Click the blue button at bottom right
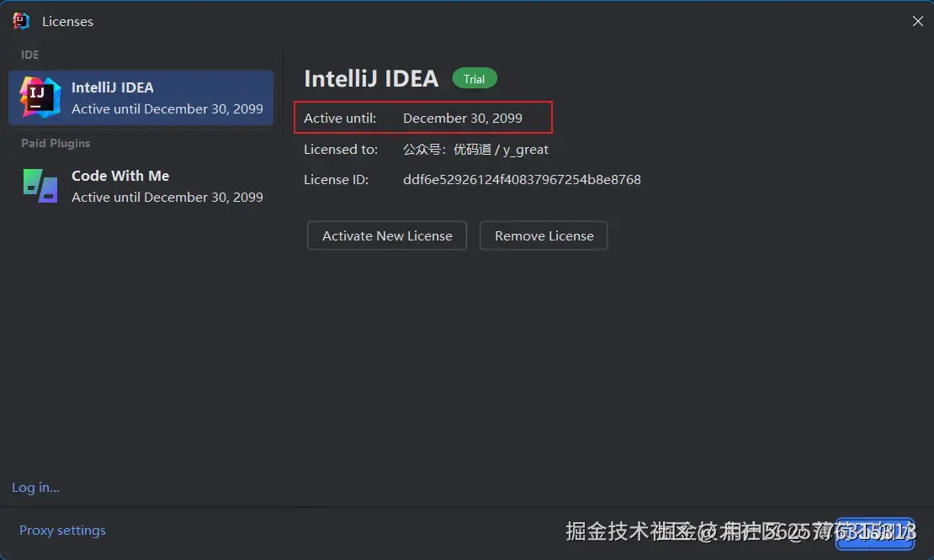The image size is (934, 560). click(875, 534)
